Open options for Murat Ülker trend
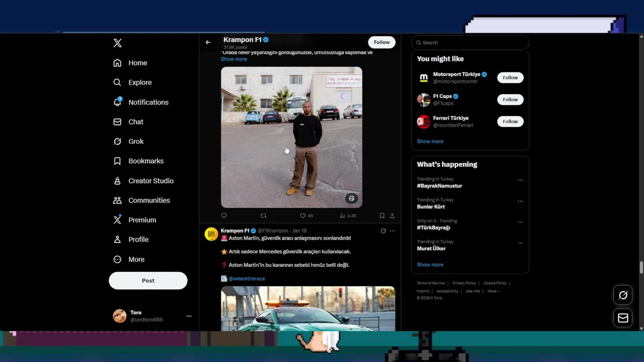Image resolution: width=644 pixels, height=362 pixels. tap(520, 243)
